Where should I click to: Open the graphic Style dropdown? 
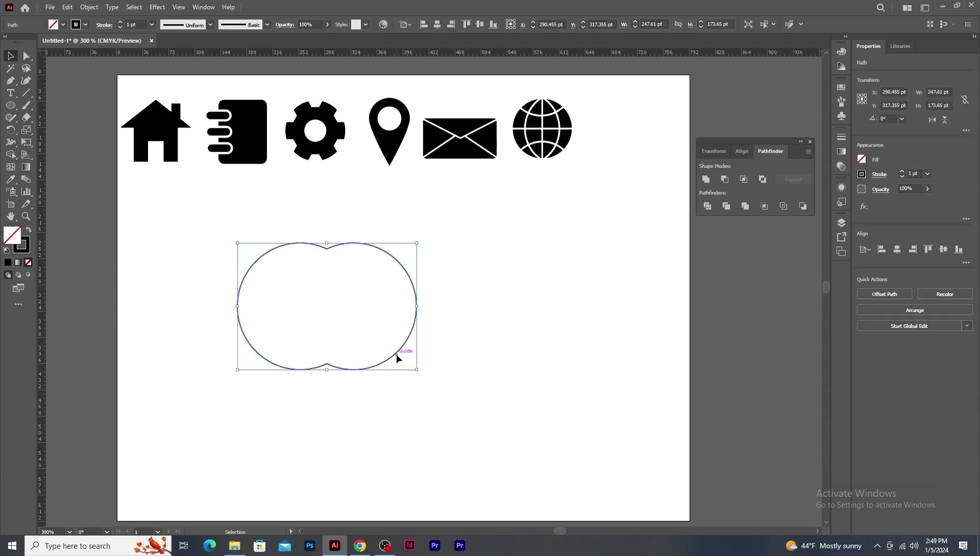[x=365, y=24]
